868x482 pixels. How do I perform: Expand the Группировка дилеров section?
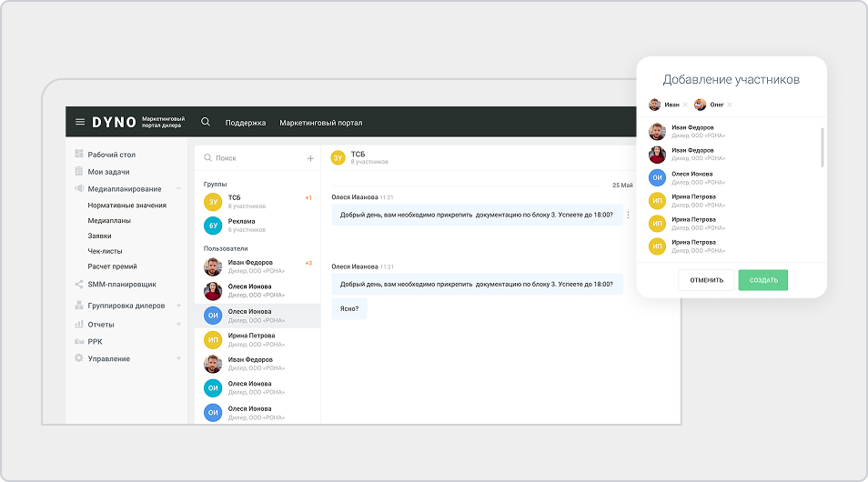178,306
